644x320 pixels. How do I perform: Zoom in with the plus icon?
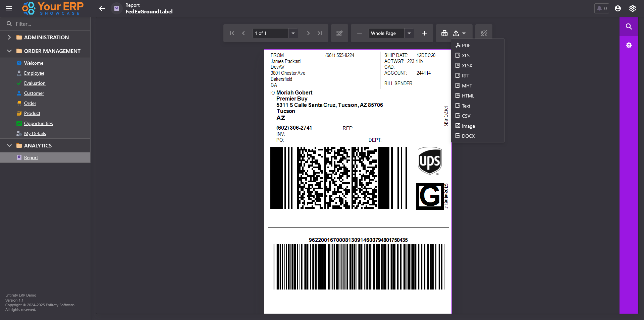pyautogui.click(x=424, y=33)
